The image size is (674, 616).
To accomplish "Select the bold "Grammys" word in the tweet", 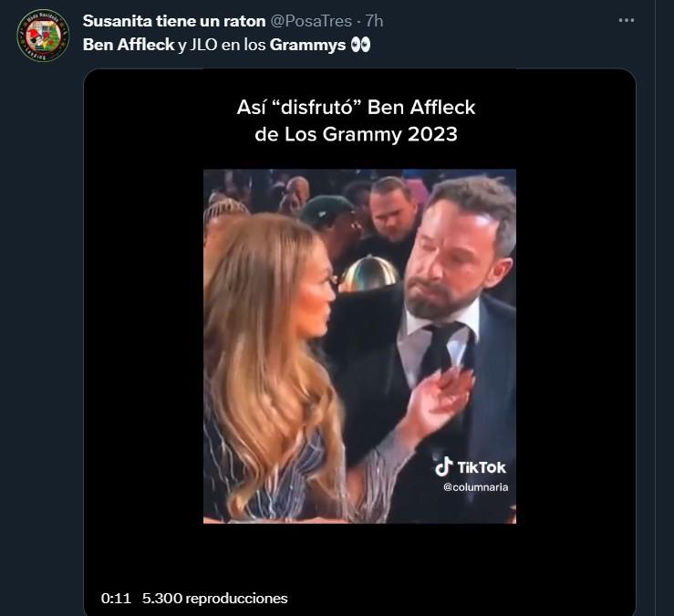I will tap(307, 45).
